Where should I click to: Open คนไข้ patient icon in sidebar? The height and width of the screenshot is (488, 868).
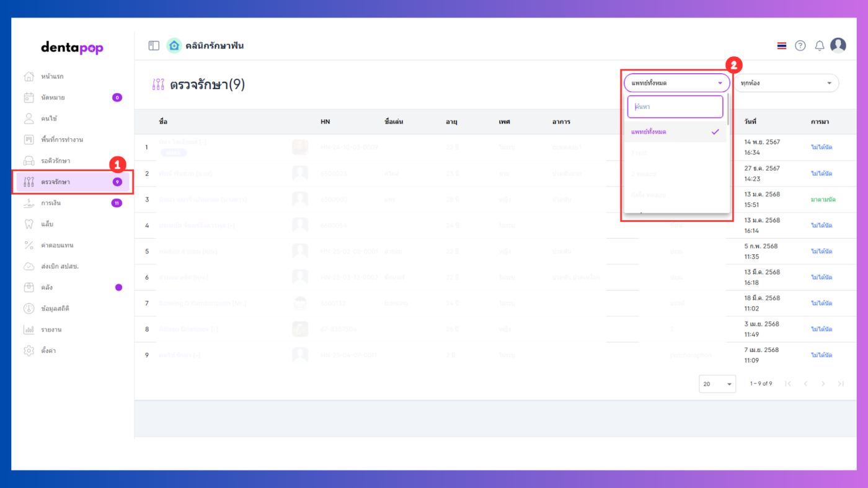click(x=29, y=118)
